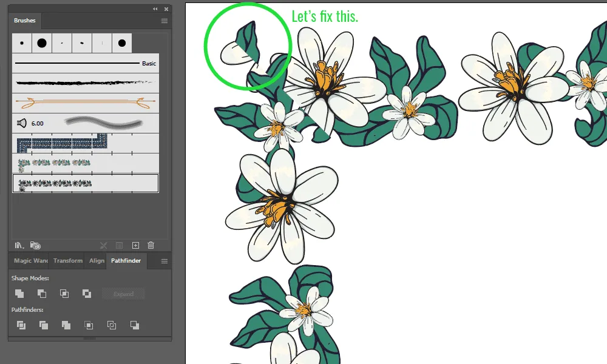
Task: Select the orange ornamental arrow brush
Action: click(86, 103)
